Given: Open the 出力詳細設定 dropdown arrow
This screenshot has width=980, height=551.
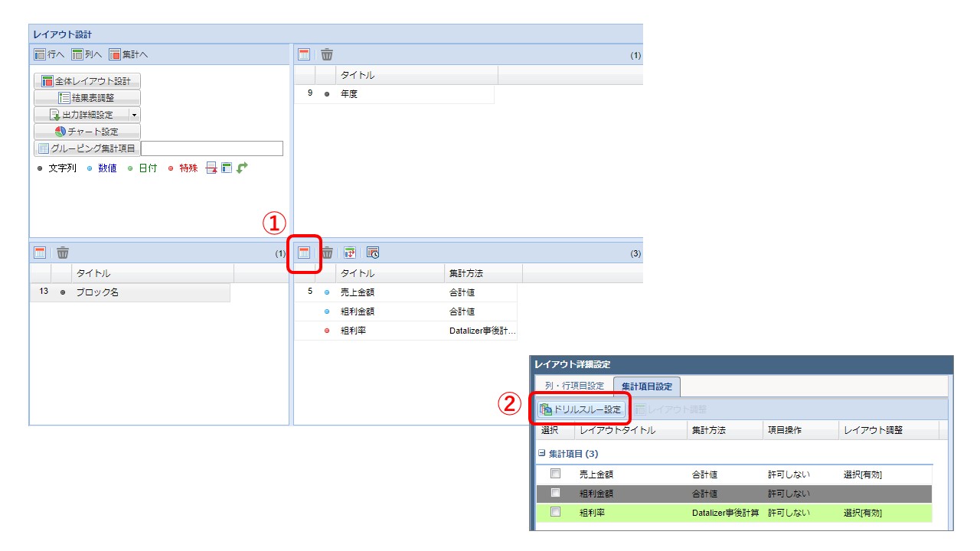Looking at the screenshot, I should pos(134,114).
